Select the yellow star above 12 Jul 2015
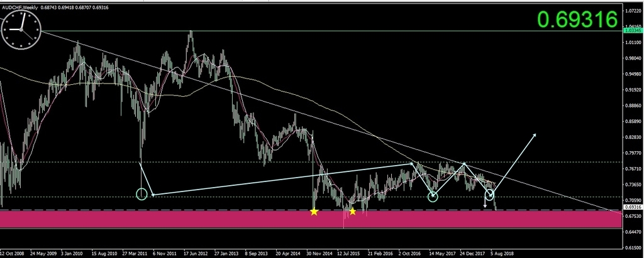This screenshot has width=644, height=258. [x=352, y=212]
